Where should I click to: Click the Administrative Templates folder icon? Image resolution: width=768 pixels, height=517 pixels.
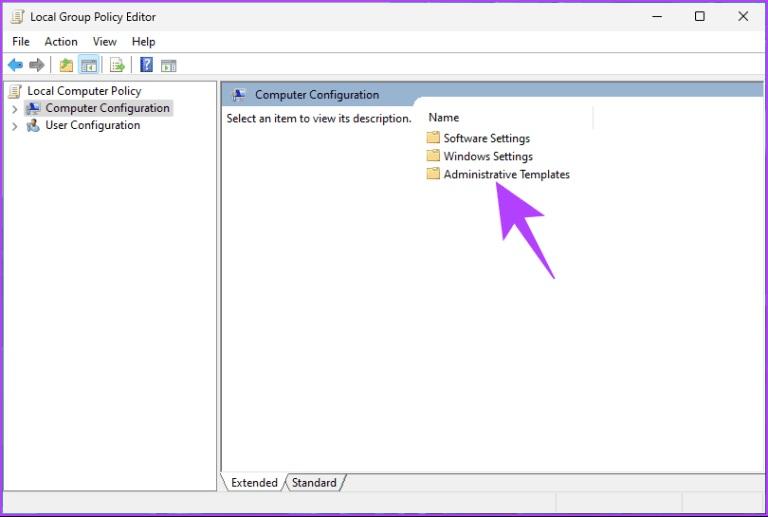pos(433,174)
